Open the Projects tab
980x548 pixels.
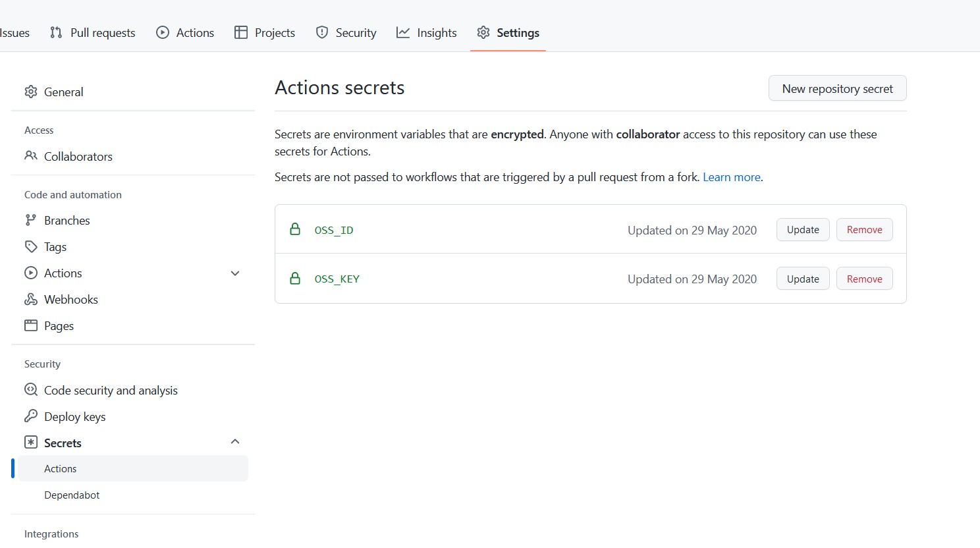click(x=265, y=32)
